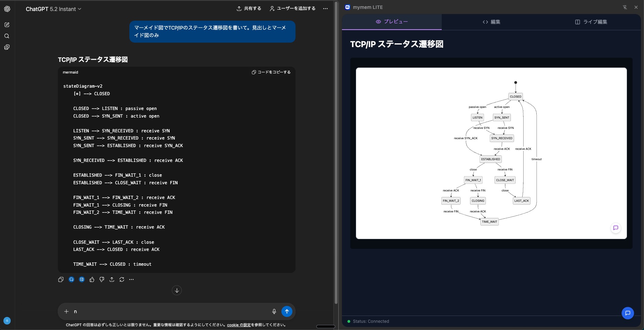
Task: Open the three-dot menu in top bar
Action: click(325, 9)
